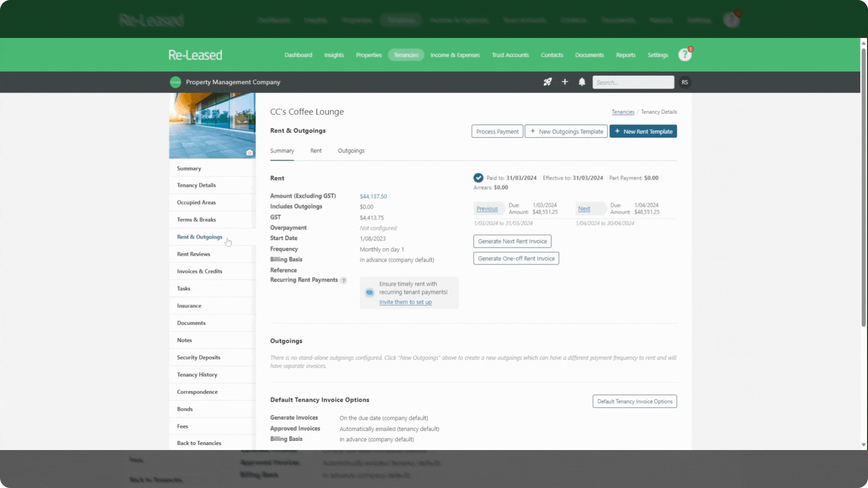
Task: Click the $44,137.50 amount link
Action: pos(373,197)
